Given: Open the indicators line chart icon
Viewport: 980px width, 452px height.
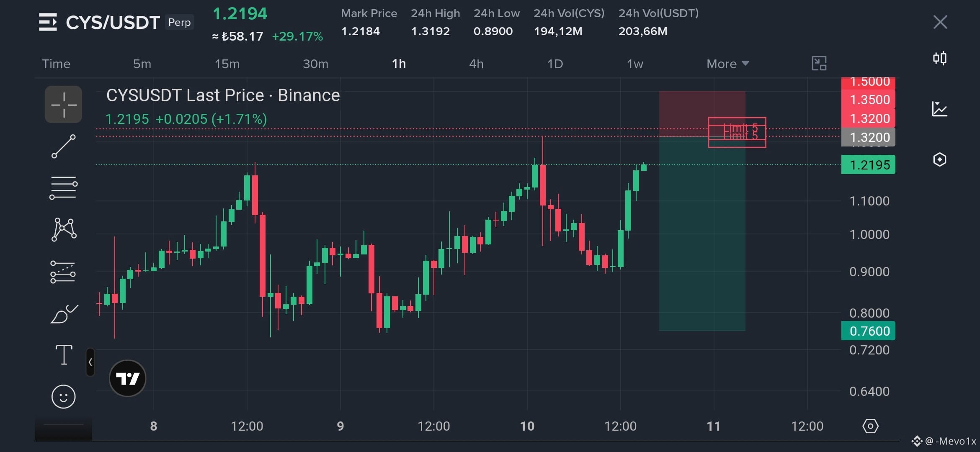Looking at the screenshot, I should 940,109.
